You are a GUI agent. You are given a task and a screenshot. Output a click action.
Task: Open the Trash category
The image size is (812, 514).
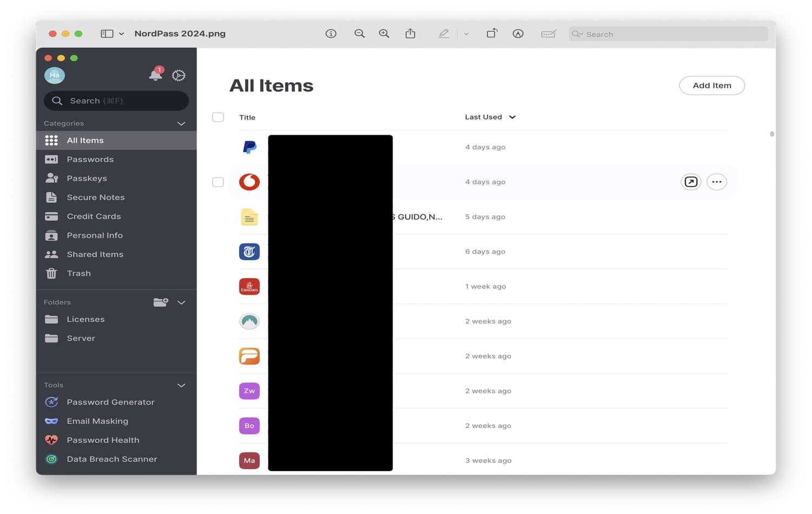(x=116, y=273)
